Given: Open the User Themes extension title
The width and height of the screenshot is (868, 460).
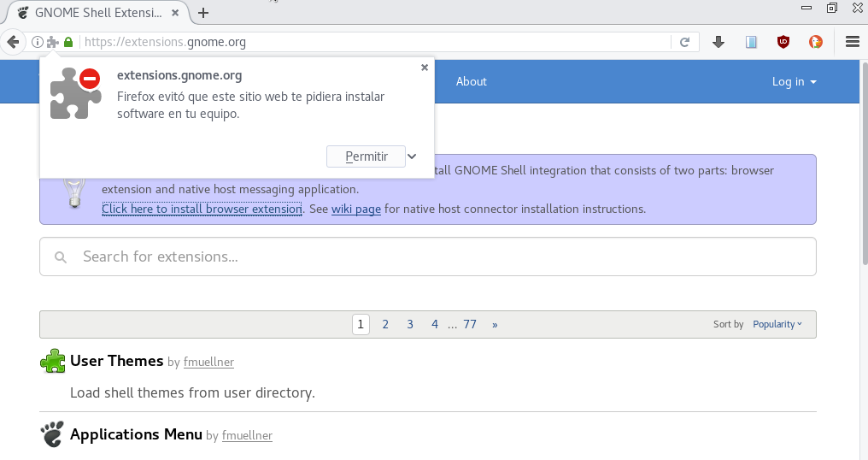Looking at the screenshot, I should [116, 361].
